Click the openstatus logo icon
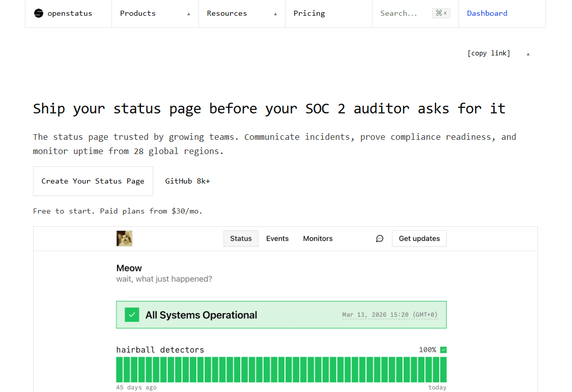 click(x=38, y=14)
